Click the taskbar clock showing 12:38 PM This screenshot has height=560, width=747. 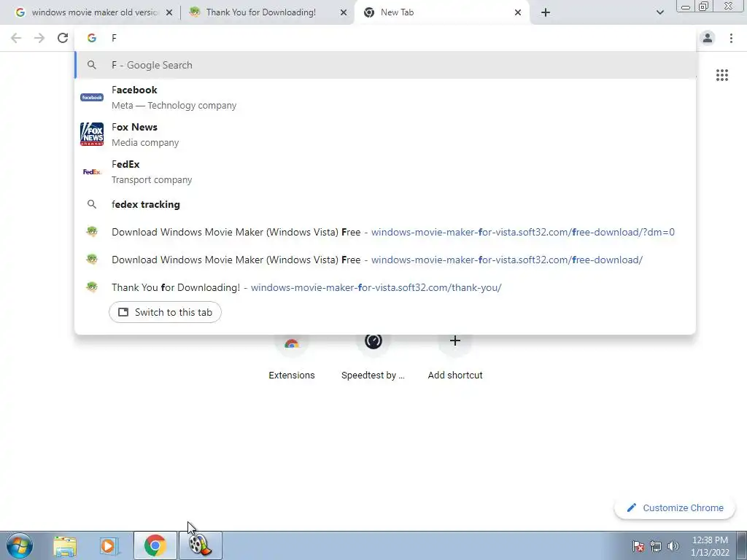[710, 546]
